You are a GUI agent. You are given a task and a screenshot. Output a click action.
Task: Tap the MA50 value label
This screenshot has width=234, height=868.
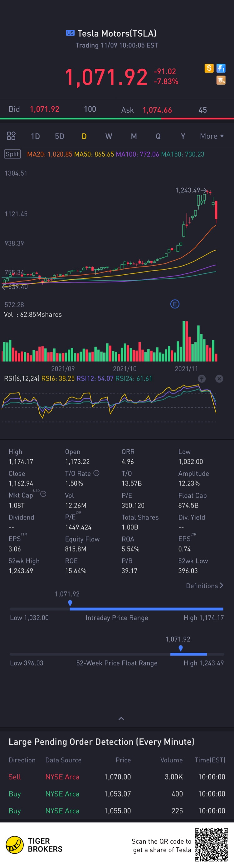click(x=94, y=154)
